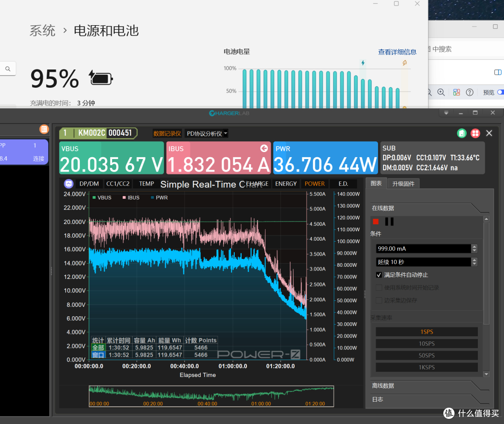This screenshot has height=424, width=504.
Task: Open the 图表 tab
Action: (376, 183)
